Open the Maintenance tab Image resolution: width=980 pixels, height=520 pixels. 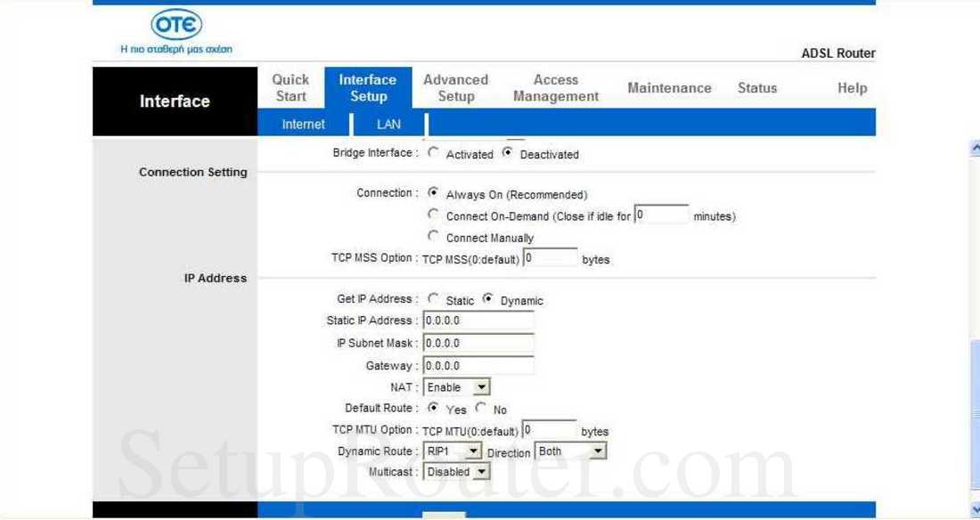pyautogui.click(x=669, y=88)
